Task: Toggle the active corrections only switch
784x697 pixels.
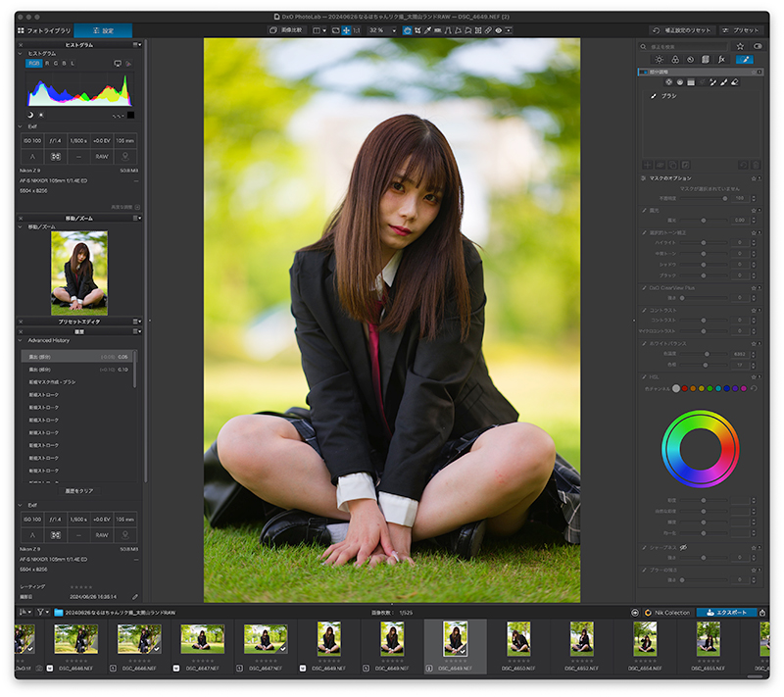Action: click(758, 46)
